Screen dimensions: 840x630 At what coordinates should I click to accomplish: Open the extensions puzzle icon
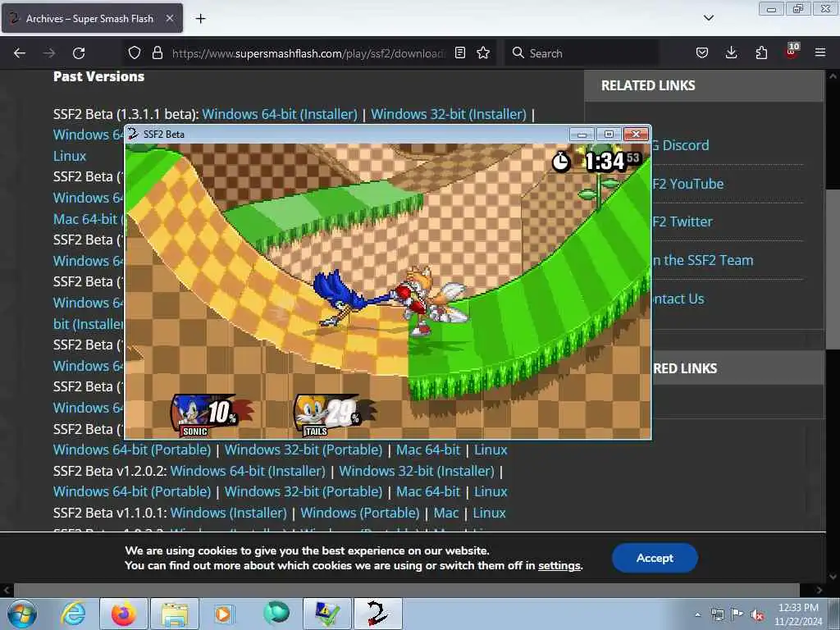coord(761,52)
